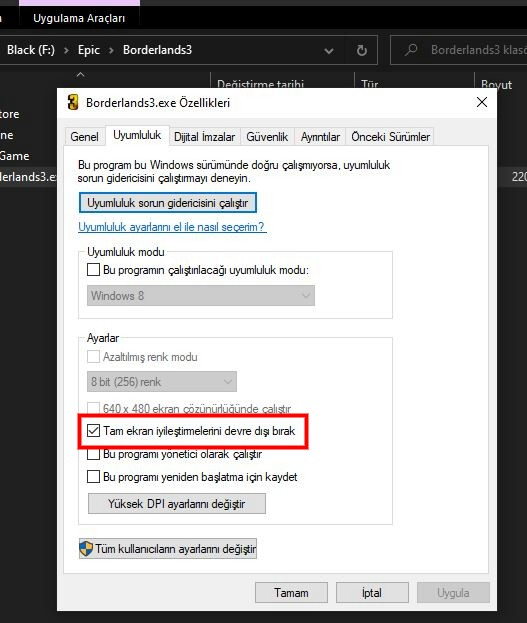Click Yüksek DPI ayarlarını değiştir button

176,504
